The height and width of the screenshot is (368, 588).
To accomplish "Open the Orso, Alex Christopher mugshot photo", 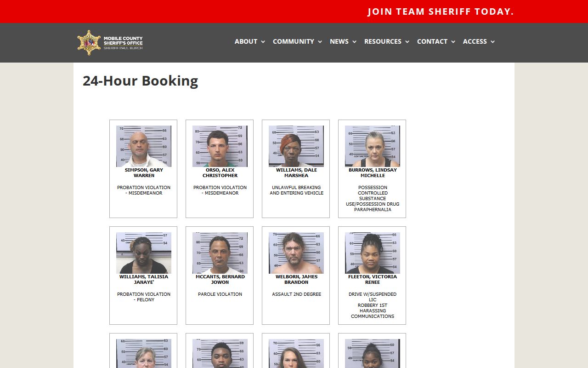I will coord(220,146).
